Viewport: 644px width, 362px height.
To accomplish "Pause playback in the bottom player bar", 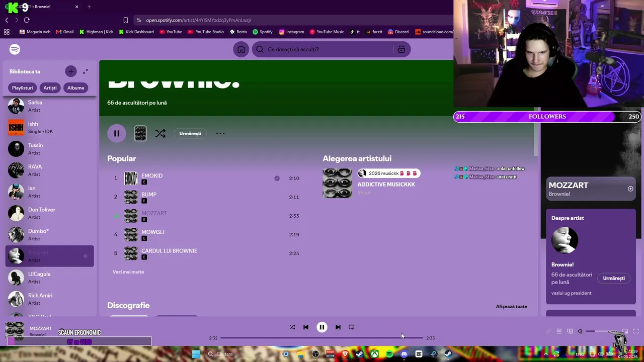I will (x=322, y=327).
